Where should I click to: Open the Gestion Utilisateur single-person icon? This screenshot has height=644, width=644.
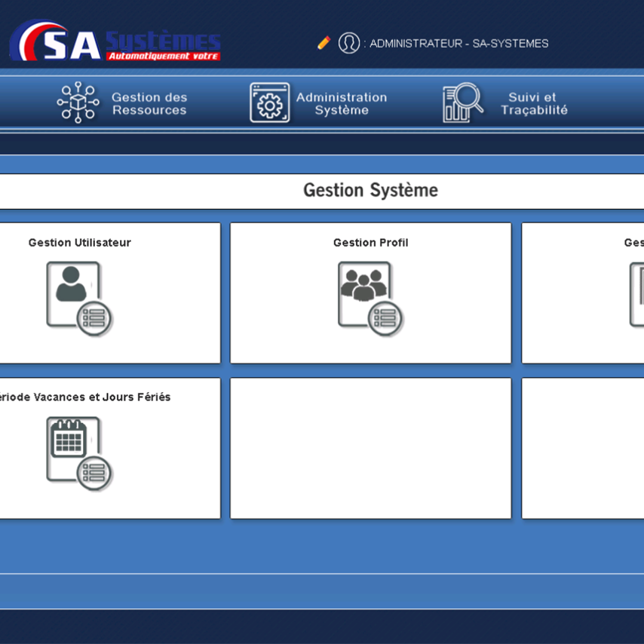pos(79,299)
